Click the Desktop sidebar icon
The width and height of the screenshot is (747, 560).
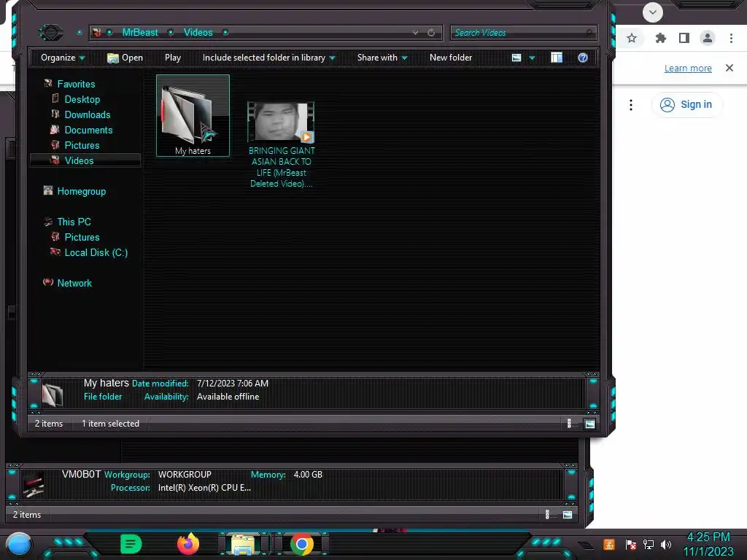point(55,98)
